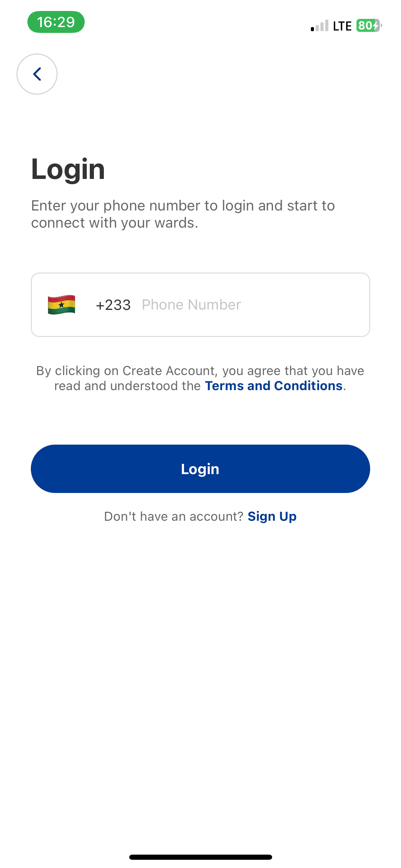The width and height of the screenshot is (401, 868).
Task: Tap the LTE network indicator
Action: tap(342, 26)
